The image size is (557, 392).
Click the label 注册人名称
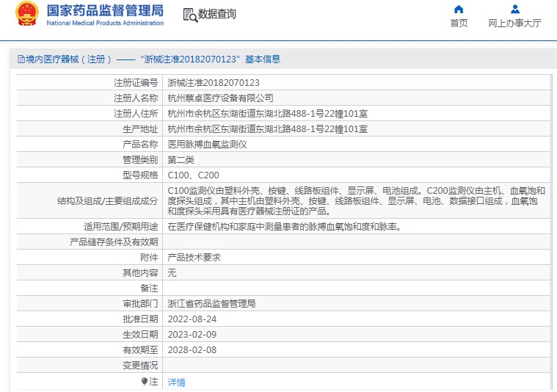coord(136,98)
